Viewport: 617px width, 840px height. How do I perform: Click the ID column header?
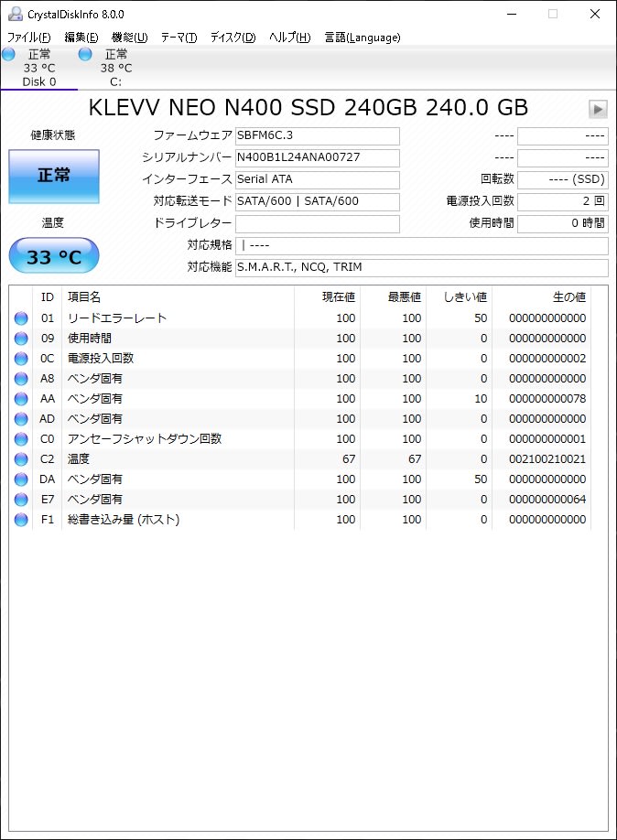(48, 297)
